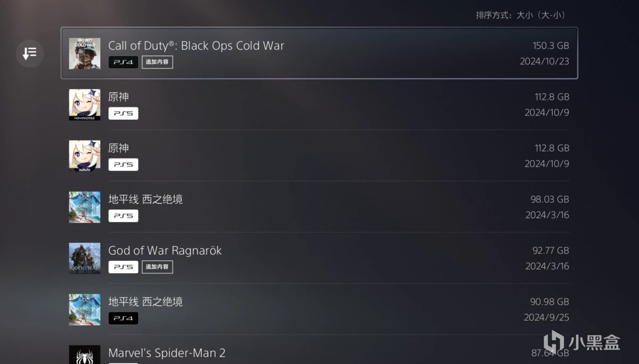Select the Marvel's Spider-Man 2 icon
The width and height of the screenshot is (639, 364).
click(x=85, y=354)
